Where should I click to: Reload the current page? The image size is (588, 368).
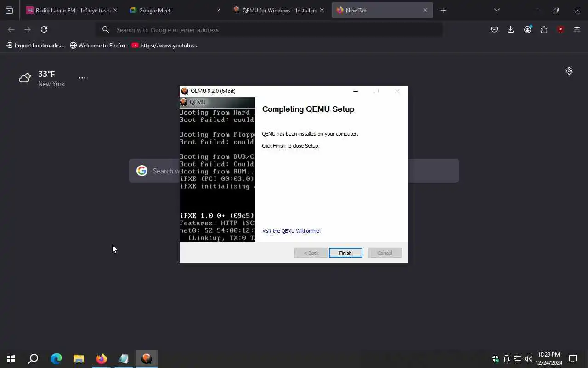click(44, 29)
